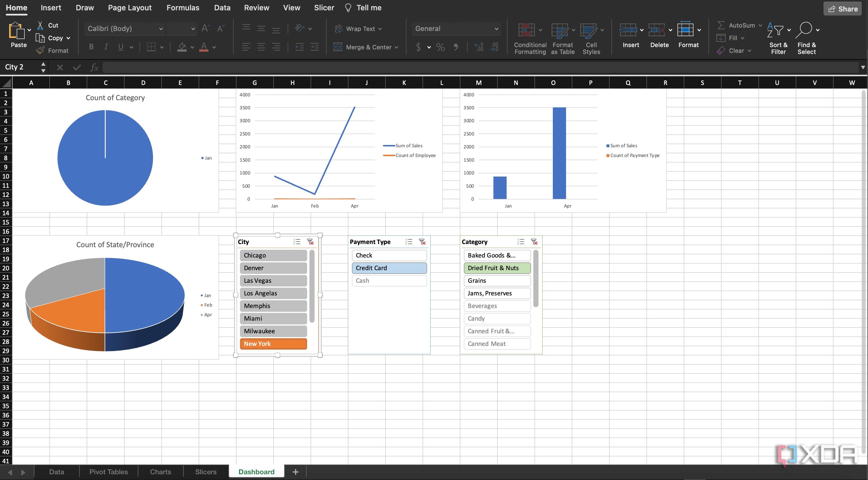
Task: Open the Calibri (Body) font dropdown
Action: (161, 29)
